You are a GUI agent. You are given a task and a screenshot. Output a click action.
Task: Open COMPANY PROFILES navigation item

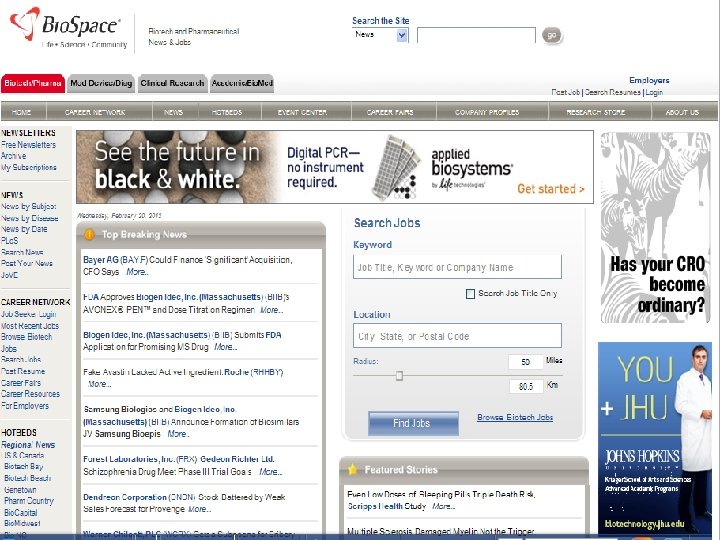coord(487,112)
